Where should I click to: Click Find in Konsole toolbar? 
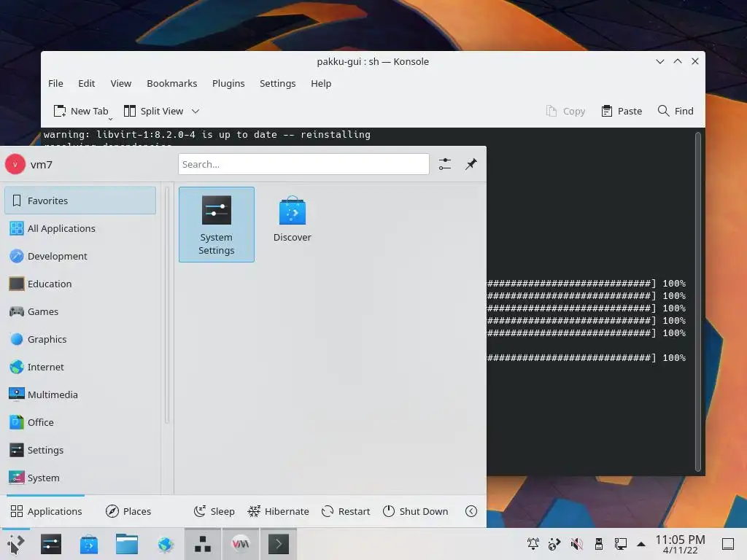(x=676, y=111)
